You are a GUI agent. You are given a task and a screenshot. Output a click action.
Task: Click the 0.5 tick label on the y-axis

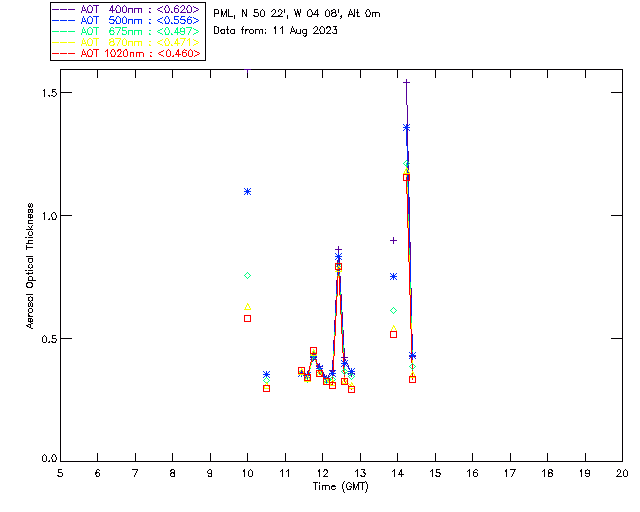coord(49,338)
